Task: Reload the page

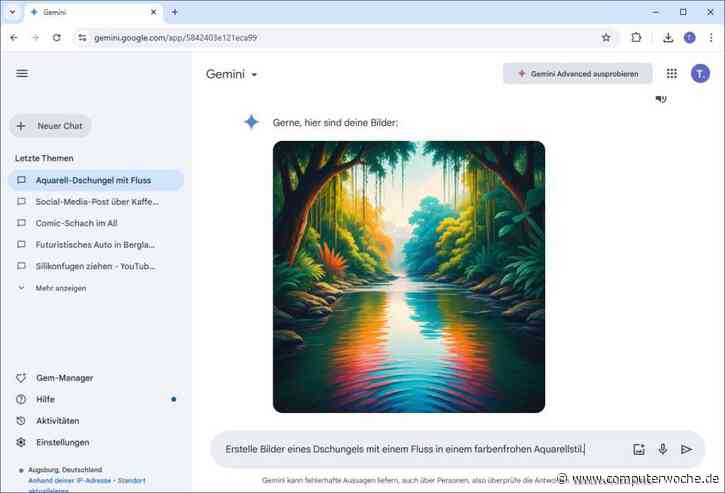Action: point(57,37)
